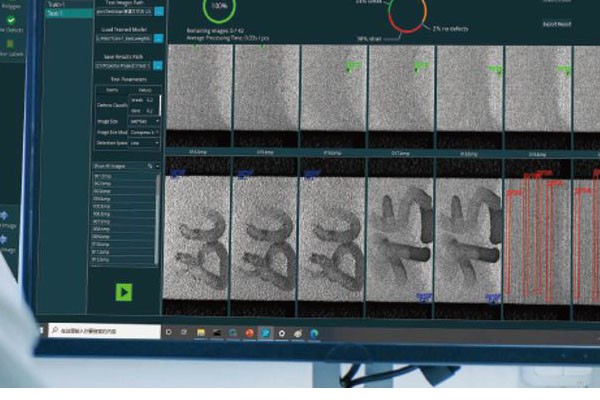Open File Explorer from the taskbar

(x=201, y=333)
